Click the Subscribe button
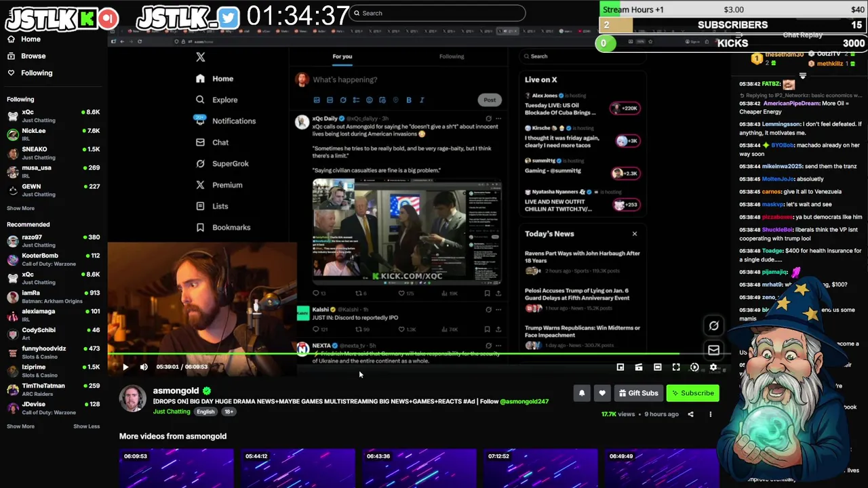This screenshot has height=488, width=868. coord(692,393)
